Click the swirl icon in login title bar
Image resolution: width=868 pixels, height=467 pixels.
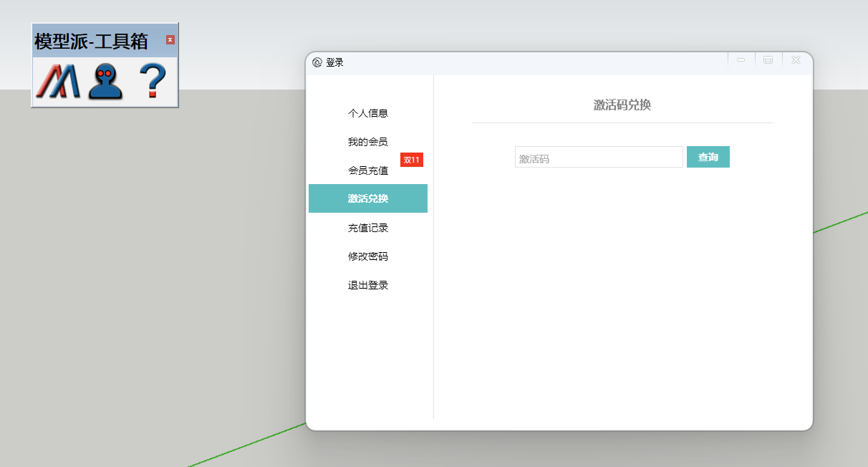point(317,62)
